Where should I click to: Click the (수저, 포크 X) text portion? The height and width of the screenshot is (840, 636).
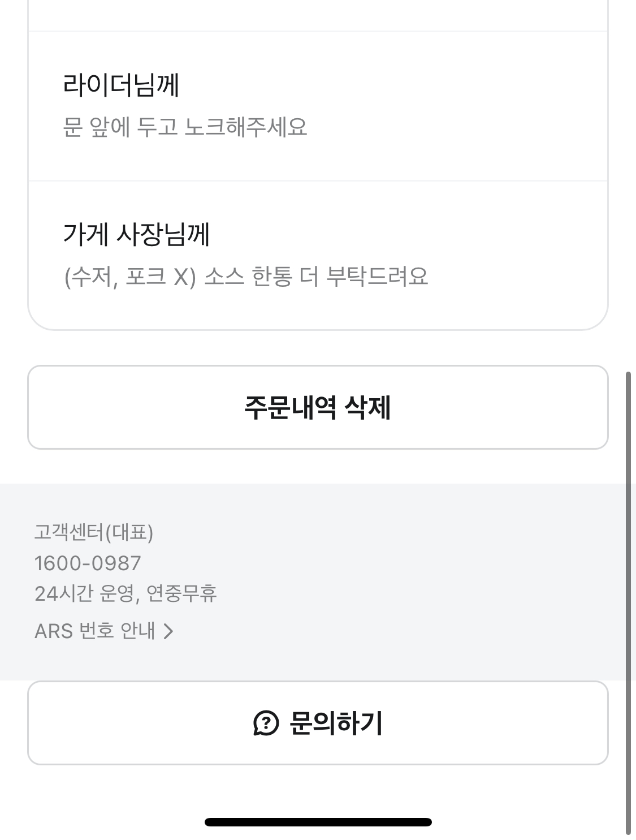pyautogui.click(x=130, y=277)
